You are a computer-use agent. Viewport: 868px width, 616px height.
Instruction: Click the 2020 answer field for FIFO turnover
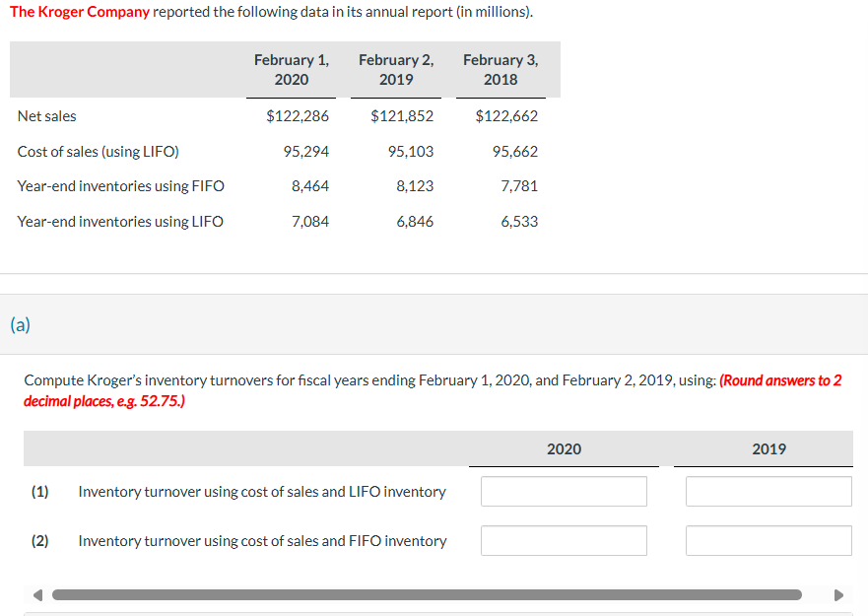(x=563, y=540)
